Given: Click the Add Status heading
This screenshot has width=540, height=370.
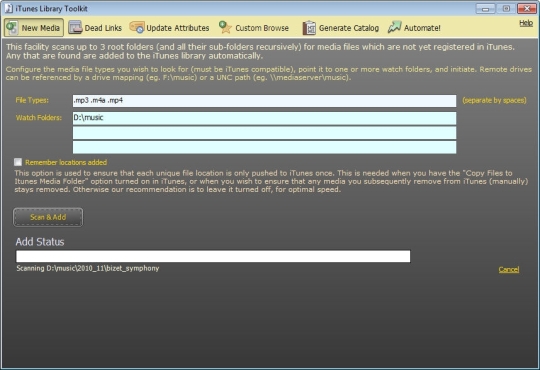Looking at the screenshot, I should click(40, 242).
